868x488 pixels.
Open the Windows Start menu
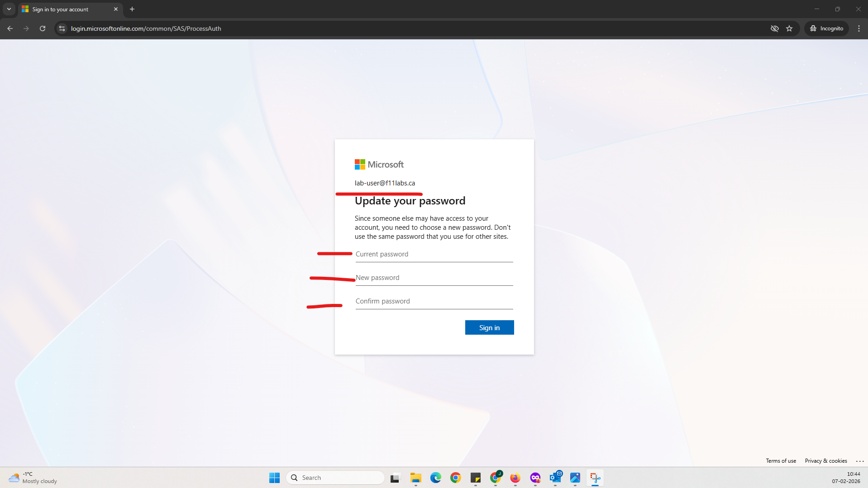(274, 478)
